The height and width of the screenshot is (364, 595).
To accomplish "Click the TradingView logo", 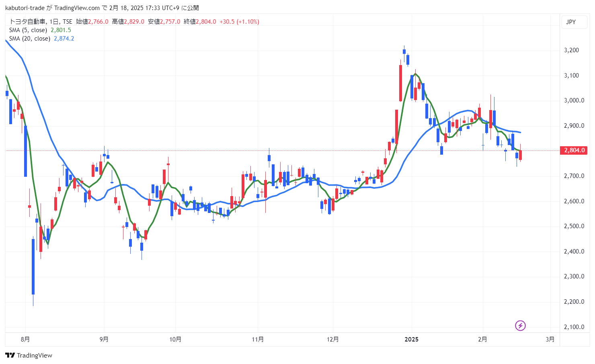I will click(x=29, y=355).
